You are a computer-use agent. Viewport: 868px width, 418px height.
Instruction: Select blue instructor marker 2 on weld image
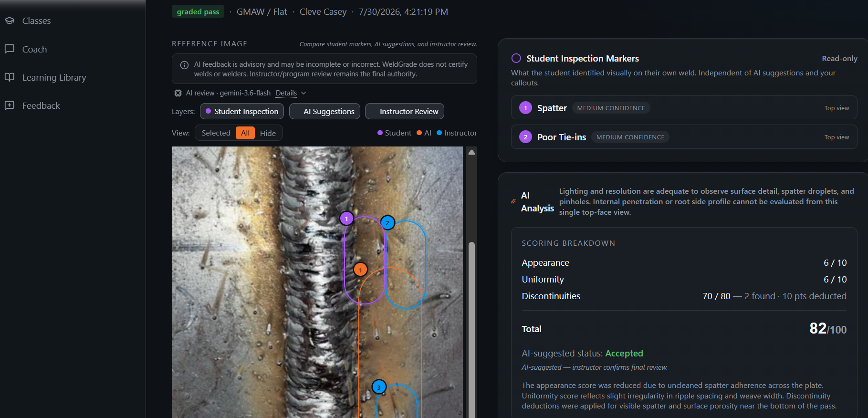pos(387,223)
